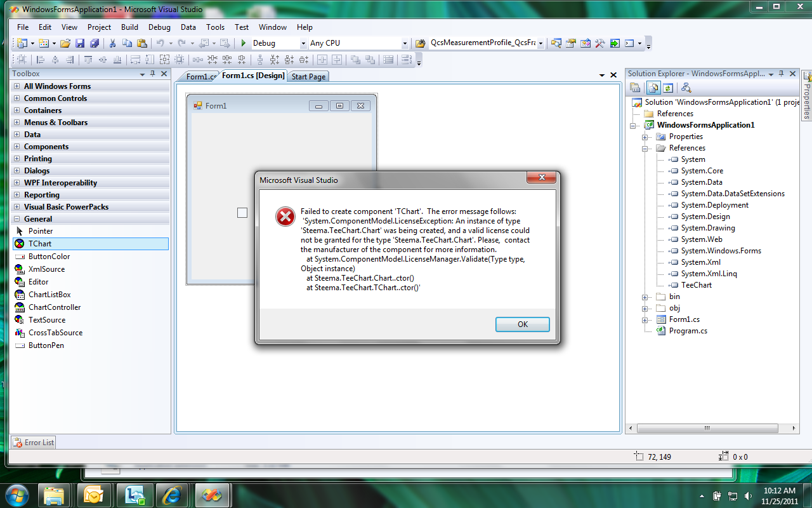Click the Cut scissors icon
The height and width of the screenshot is (508, 812).
pyautogui.click(x=112, y=43)
